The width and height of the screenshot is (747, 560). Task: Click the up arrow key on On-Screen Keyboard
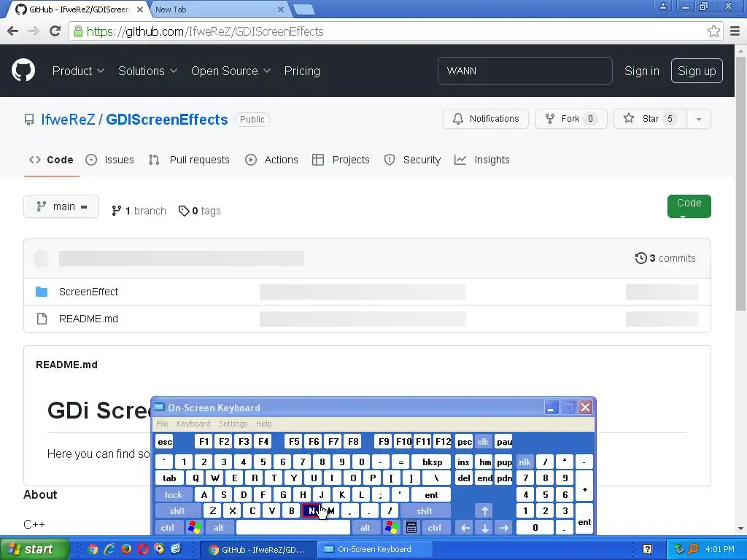(484, 511)
